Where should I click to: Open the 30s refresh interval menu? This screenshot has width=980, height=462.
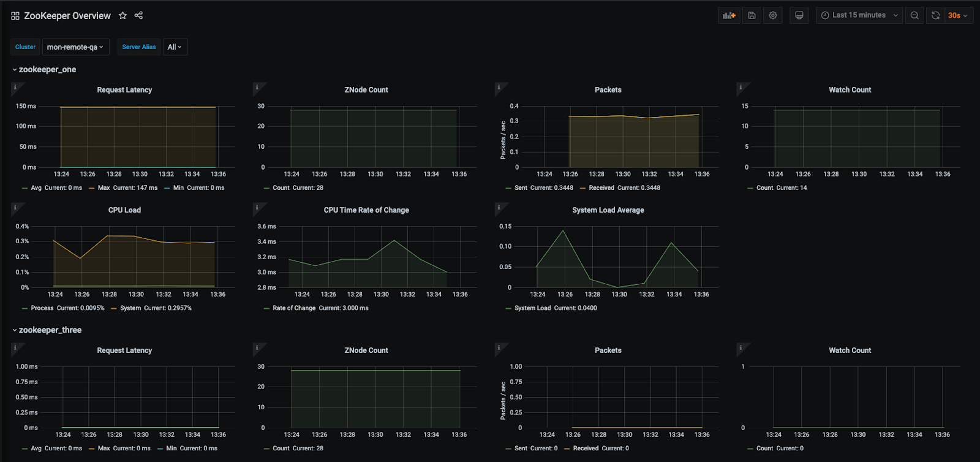point(958,15)
